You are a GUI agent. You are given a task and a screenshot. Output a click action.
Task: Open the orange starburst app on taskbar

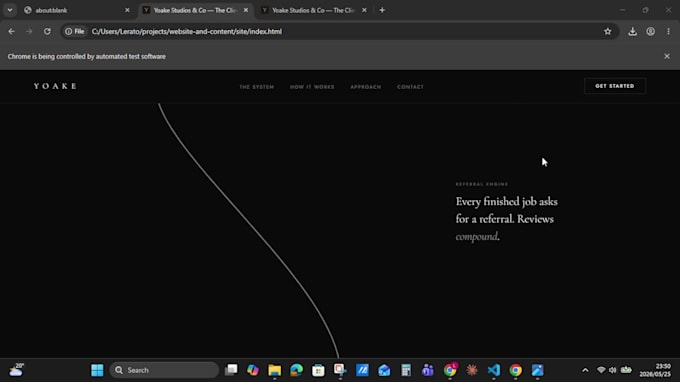click(x=472, y=370)
